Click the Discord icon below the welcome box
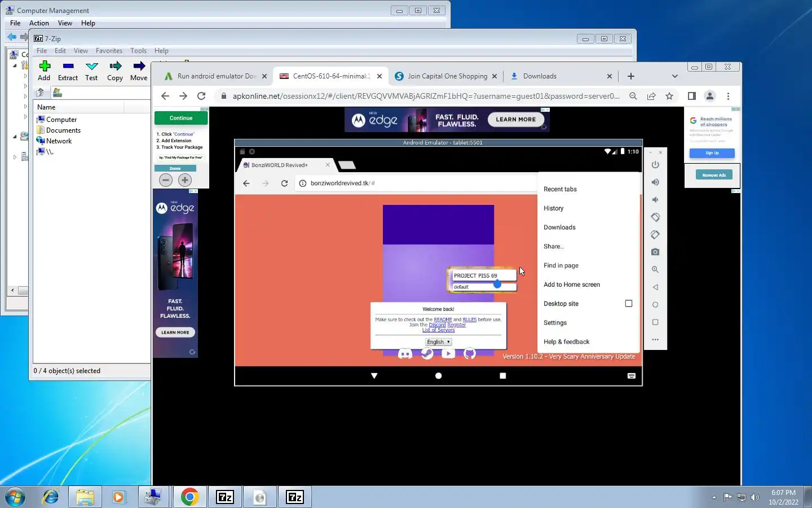This screenshot has height=508, width=812. [405, 354]
